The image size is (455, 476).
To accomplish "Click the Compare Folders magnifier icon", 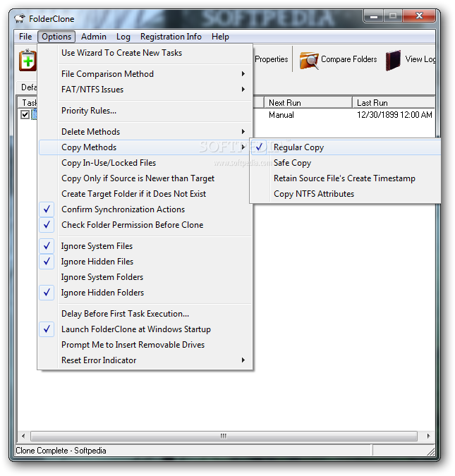I will (309, 60).
